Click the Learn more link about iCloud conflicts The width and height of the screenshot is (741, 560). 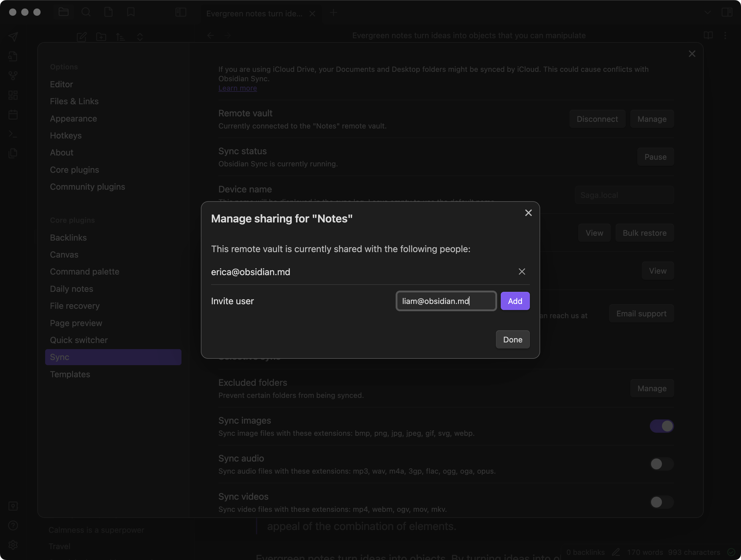[237, 88]
